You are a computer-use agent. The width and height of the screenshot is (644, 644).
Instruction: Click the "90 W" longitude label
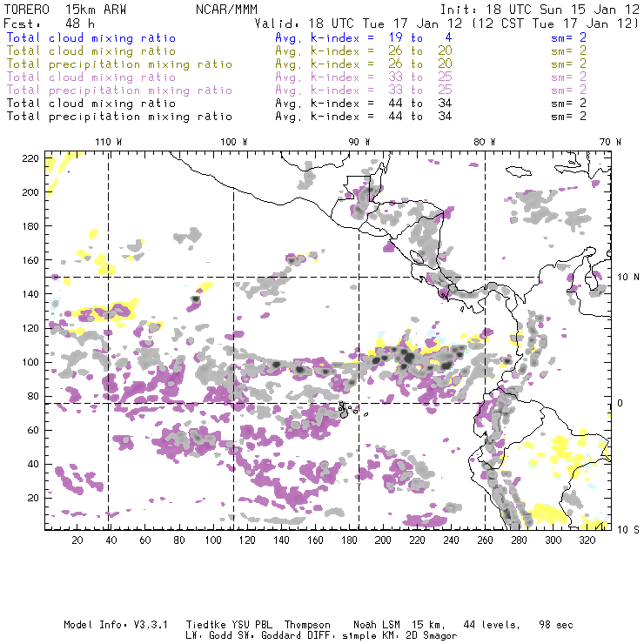point(359,142)
